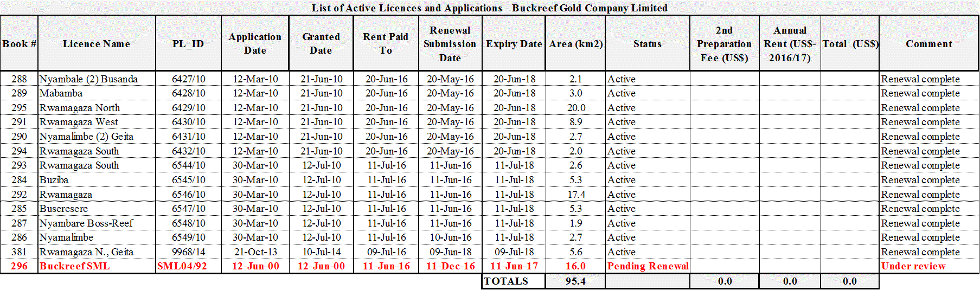Select PL_ID cell '6427/10'
The image size is (980, 290).
click(189, 79)
